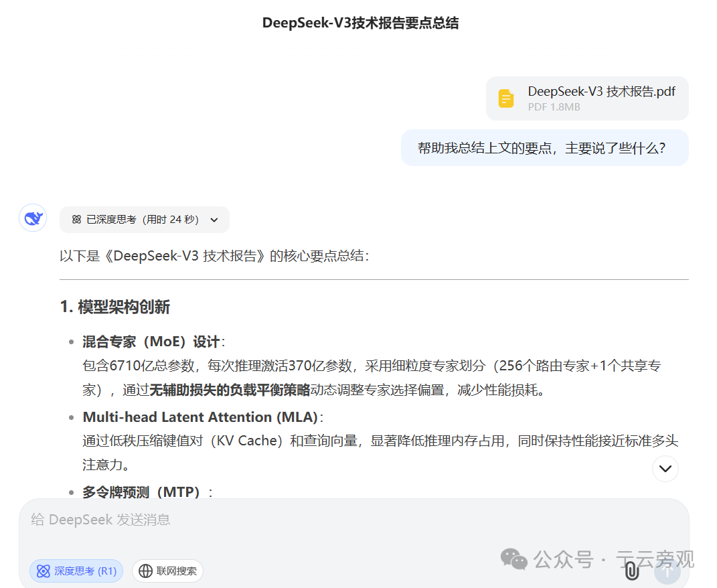Click the line 以下是《DeepSeek-V3 技术报告》的核心要点总结
This screenshot has height=588, width=717.
pyautogui.click(x=214, y=256)
